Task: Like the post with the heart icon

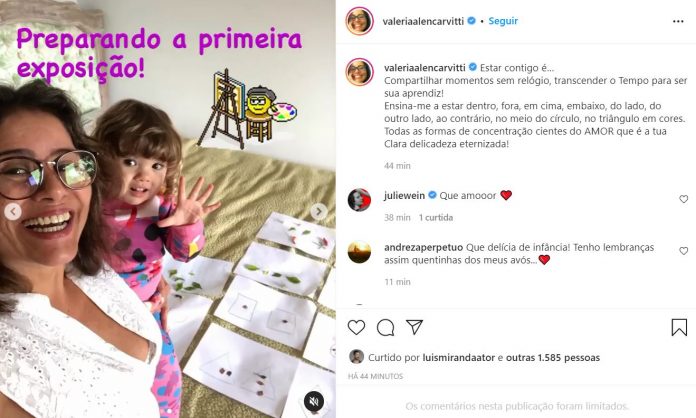Action: tap(356, 327)
